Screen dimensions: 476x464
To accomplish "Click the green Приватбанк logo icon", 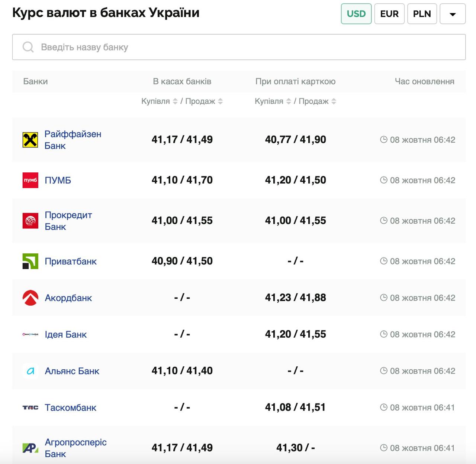I will 30,261.
